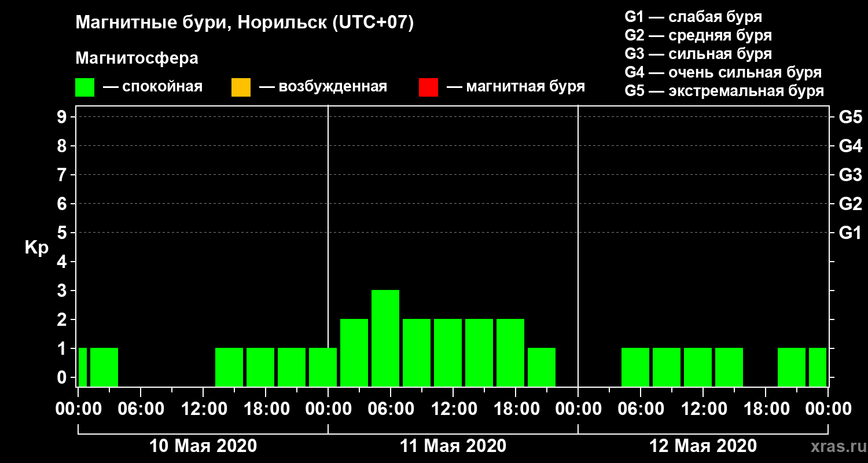Click the narrow first bar at 00:00 10 May

[83, 367]
